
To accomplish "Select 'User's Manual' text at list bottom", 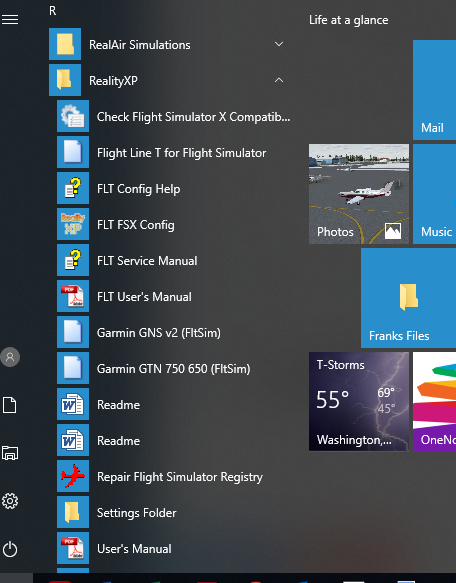I will coord(134,549).
